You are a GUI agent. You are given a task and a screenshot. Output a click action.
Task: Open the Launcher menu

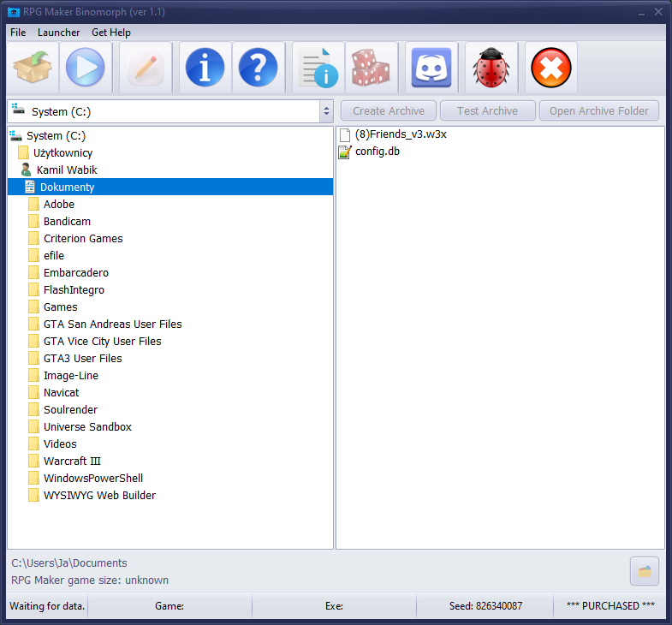(59, 33)
